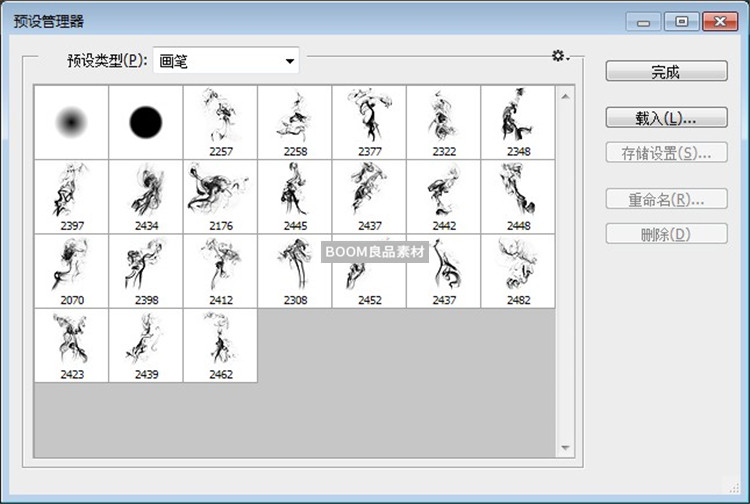Choose smoke brush 2412
Viewport: 750px width, 504px height.
point(220,270)
